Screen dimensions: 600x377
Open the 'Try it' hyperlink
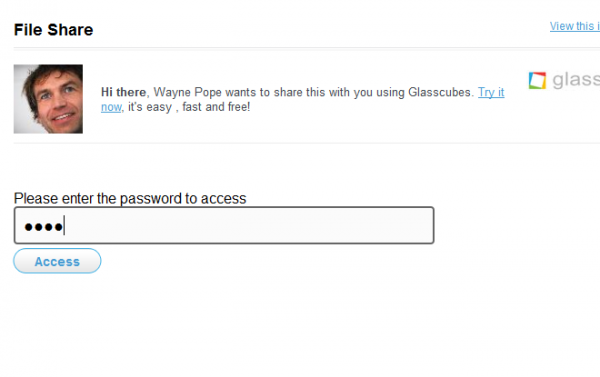[491, 92]
